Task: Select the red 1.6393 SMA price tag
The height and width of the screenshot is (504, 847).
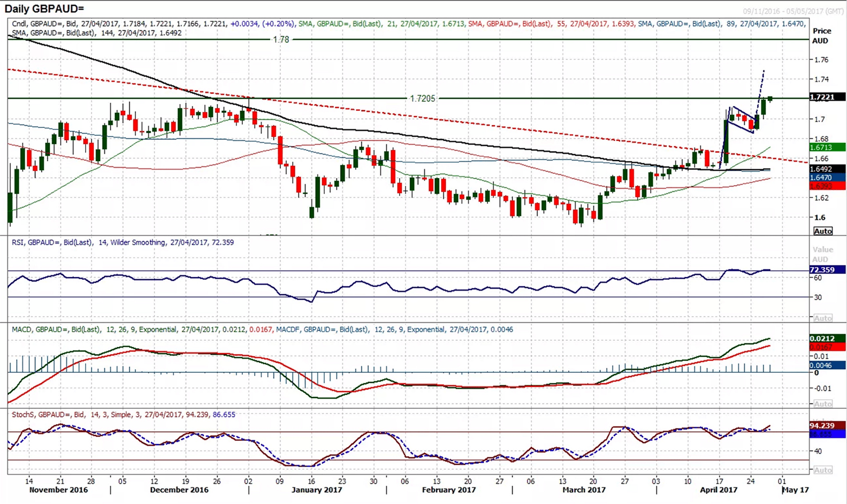Action: (827, 186)
